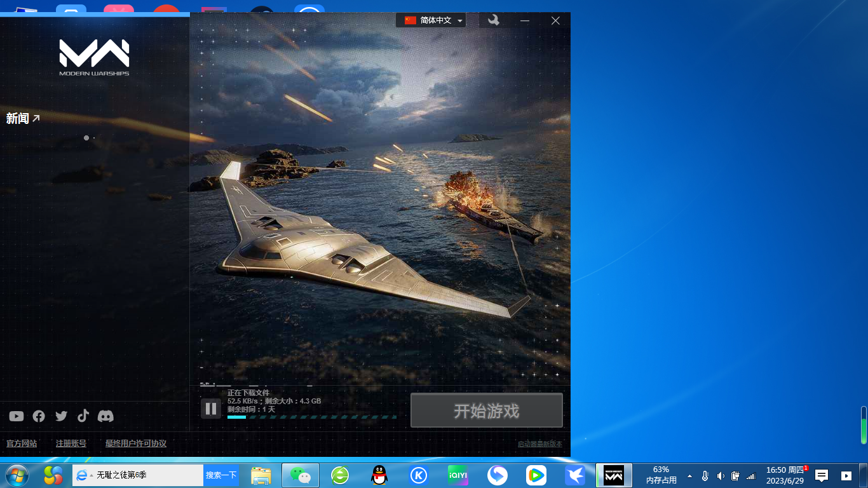Open the Twitter social icon
The height and width of the screenshot is (488, 868).
tap(61, 416)
